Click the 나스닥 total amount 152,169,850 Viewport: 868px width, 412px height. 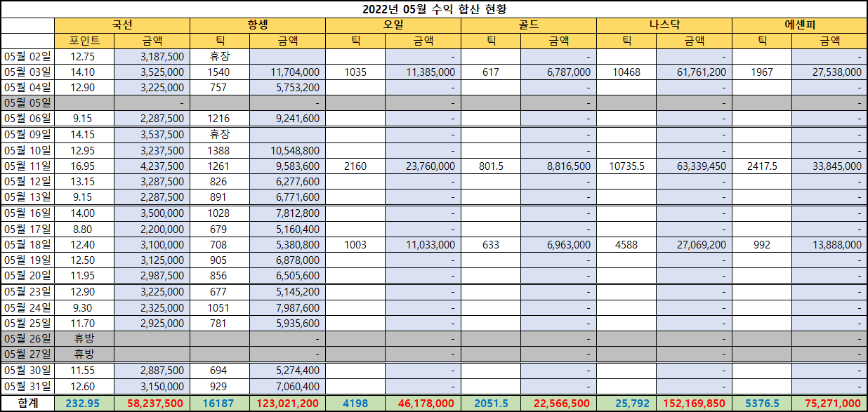click(694, 403)
